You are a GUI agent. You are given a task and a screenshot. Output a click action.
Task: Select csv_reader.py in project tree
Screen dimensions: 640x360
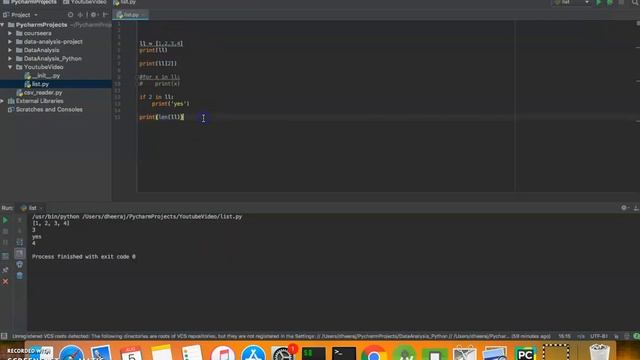pos(40,93)
